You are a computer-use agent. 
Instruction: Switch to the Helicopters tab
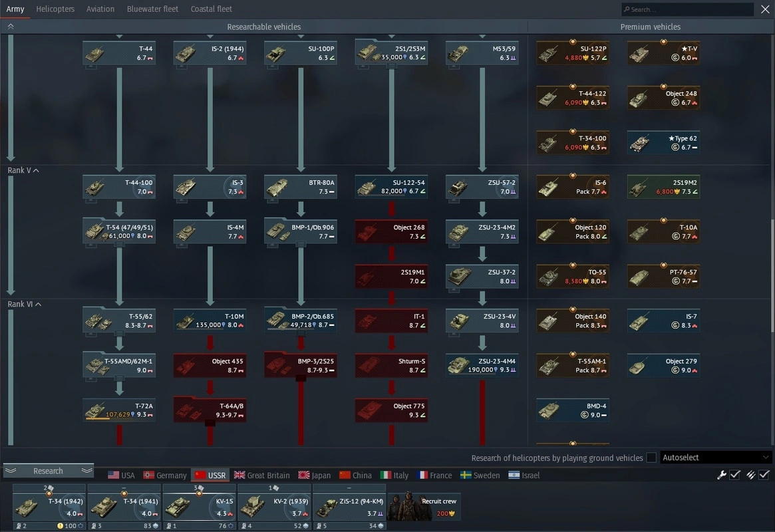point(55,9)
